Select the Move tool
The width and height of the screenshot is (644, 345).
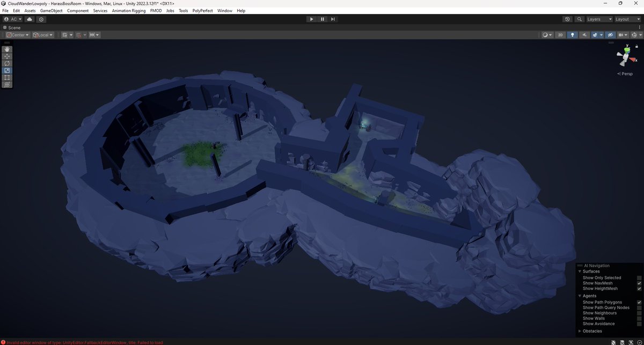tap(7, 56)
